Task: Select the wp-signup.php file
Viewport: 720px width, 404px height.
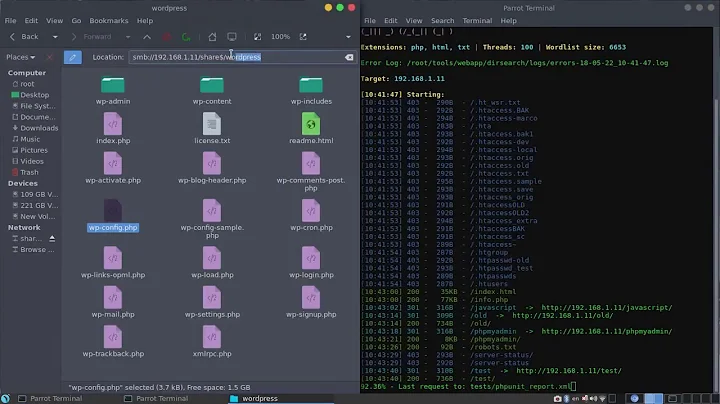Action: (311, 302)
